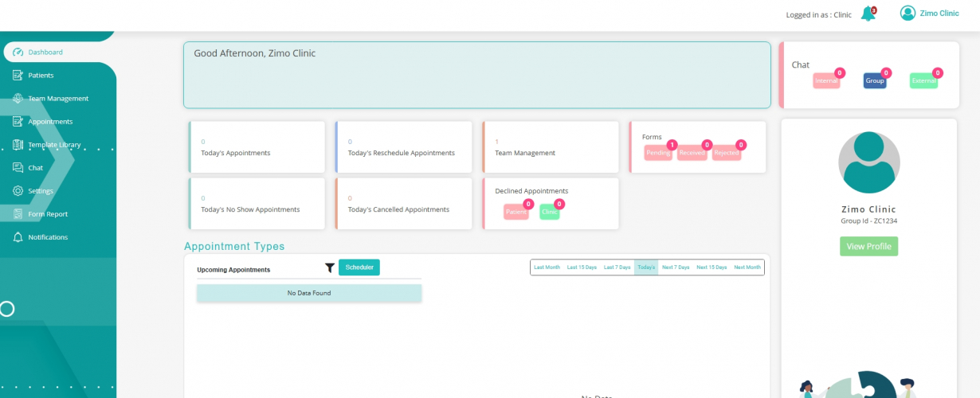This screenshot has height=398, width=980.
Task: Click the View Profile button
Action: (x=868, y=247)
